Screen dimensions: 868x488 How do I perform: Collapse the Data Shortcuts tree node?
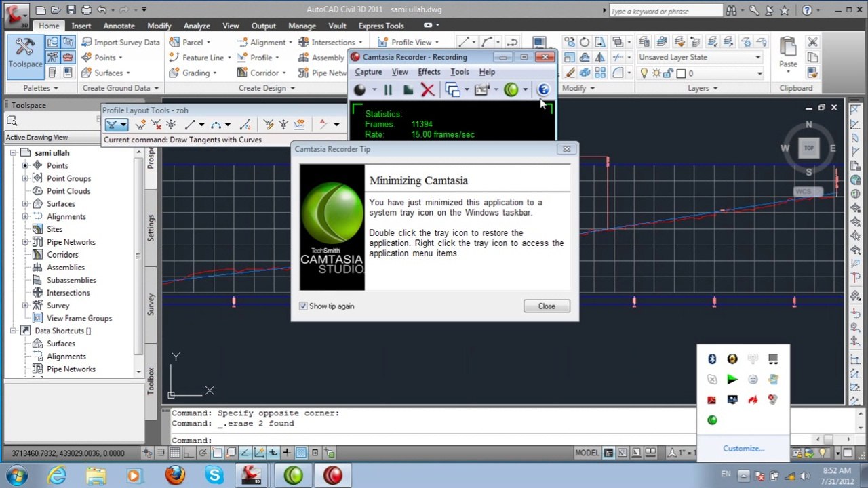tap(13, 331)
